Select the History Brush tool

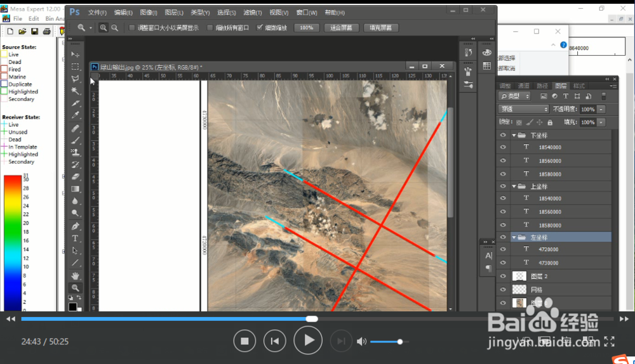point(76,165)
